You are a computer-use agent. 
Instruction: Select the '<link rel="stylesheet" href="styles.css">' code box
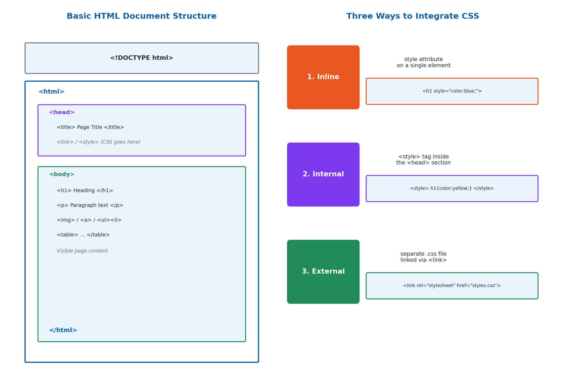(x=452, y=286)
